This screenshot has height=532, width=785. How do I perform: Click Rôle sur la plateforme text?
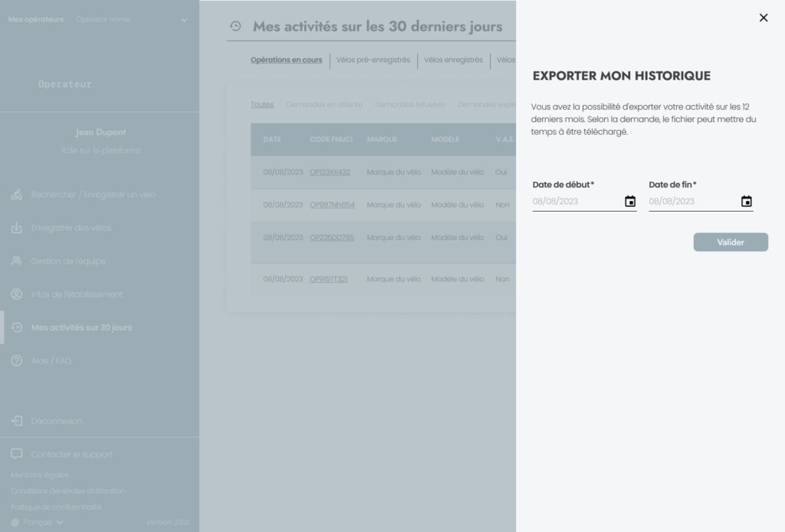click(100, 151)
